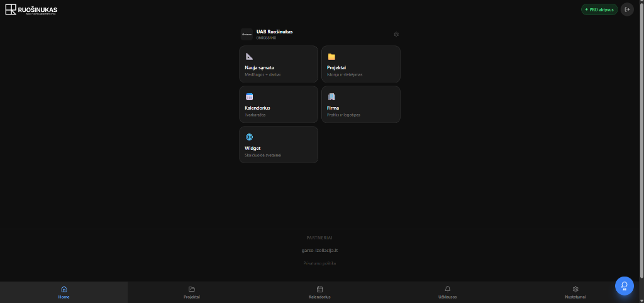Open company settings gear beside UAB Ruošinukas
644x303 pixels.
pos(396,34)
